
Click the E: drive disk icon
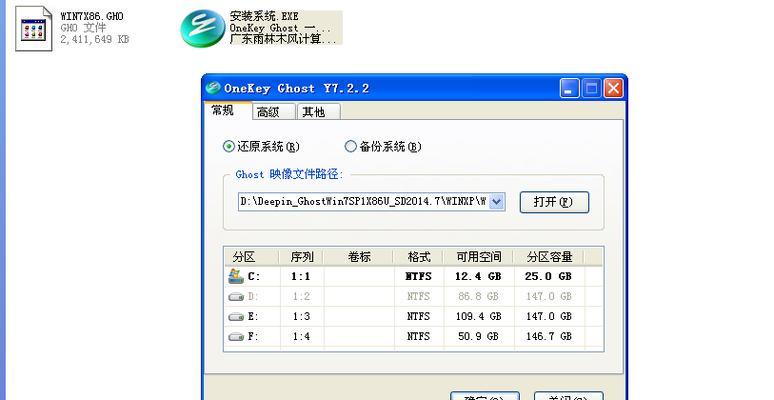(x=236, y=317)
